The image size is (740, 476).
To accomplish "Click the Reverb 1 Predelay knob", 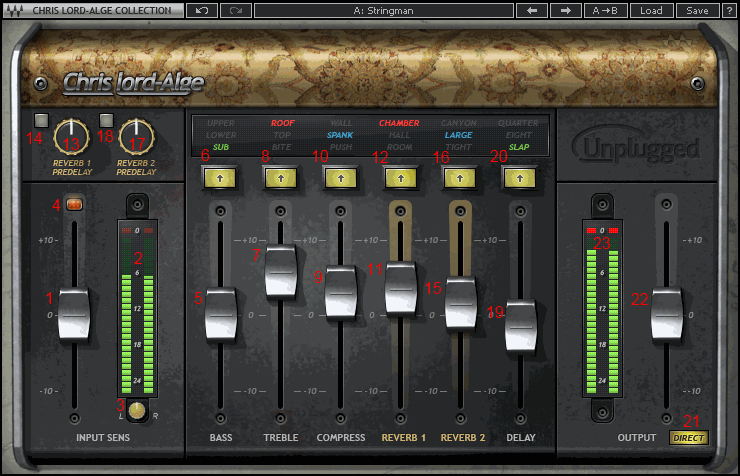I will click(71, 135).
